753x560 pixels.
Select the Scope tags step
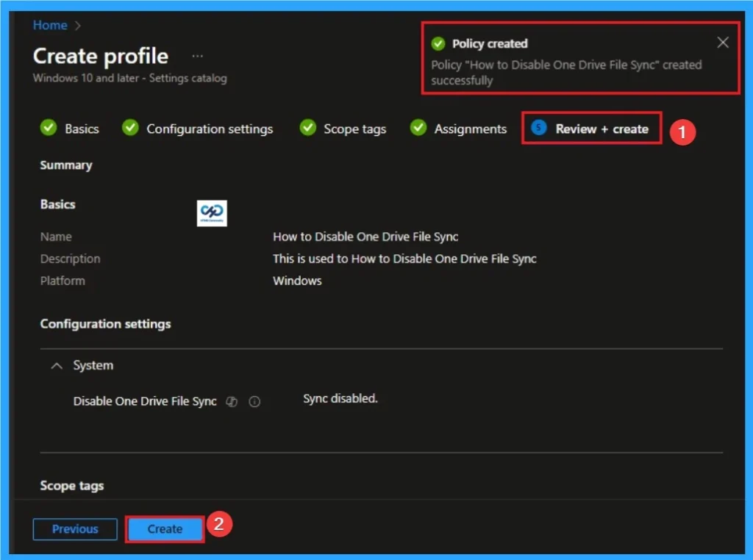click(x=354, y=129)
